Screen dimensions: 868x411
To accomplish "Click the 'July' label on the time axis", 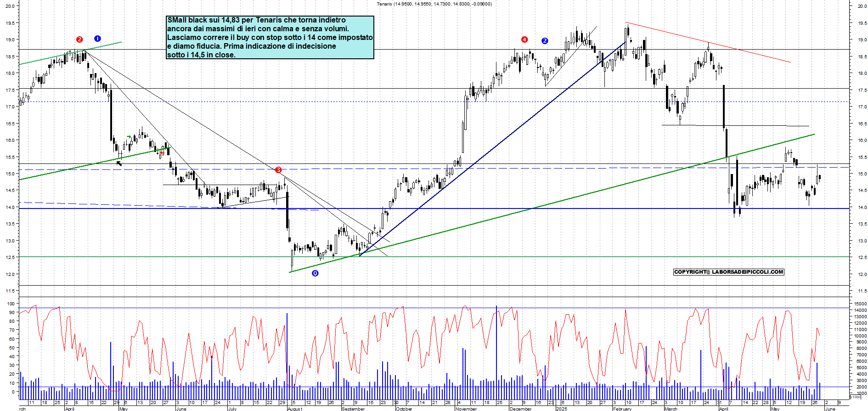I will click(x=232, y=409).
